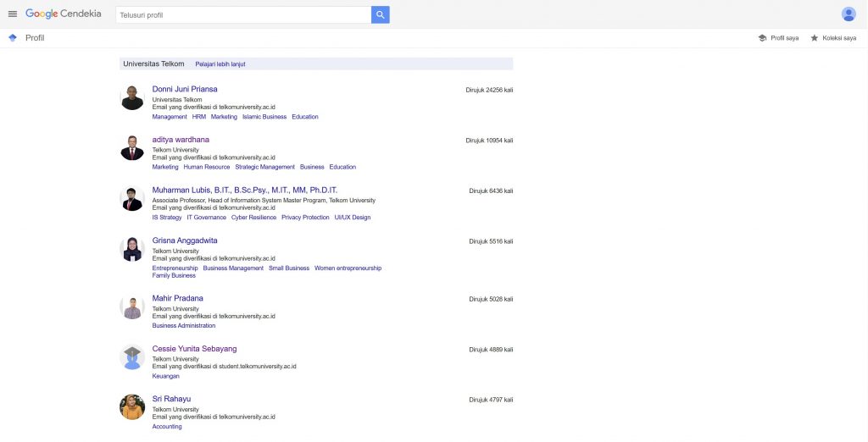Select Privacy Protection interest tag
Viewport: 868px width, 442px height.
coord(305,218)
